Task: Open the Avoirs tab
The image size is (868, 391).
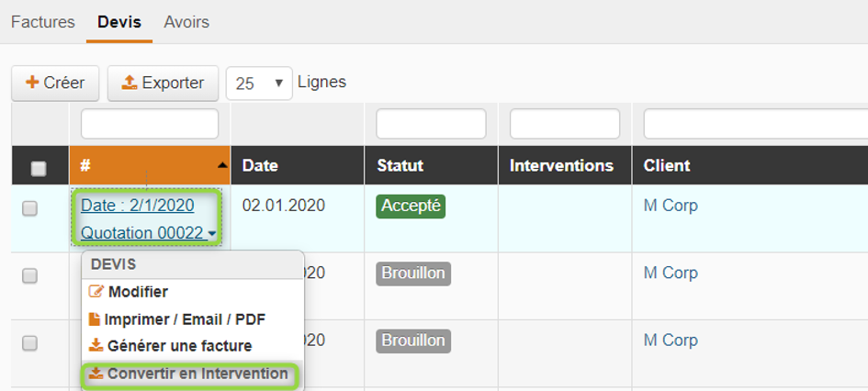Action: click(x=186, y=21)
